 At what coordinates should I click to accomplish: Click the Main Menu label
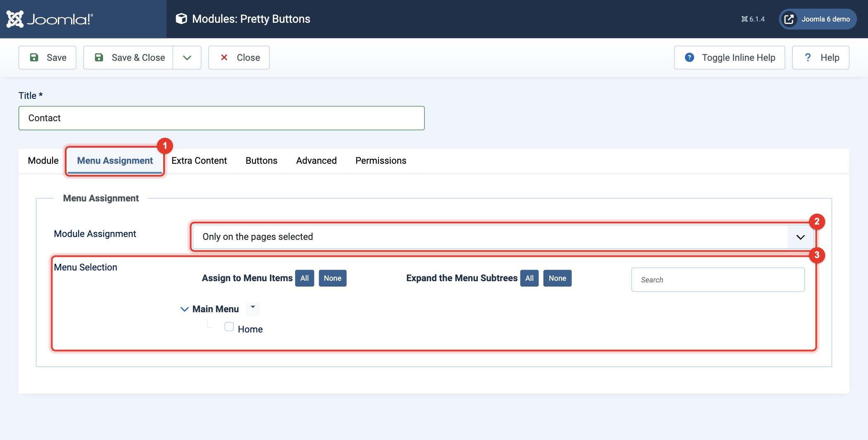click(216, 309)
